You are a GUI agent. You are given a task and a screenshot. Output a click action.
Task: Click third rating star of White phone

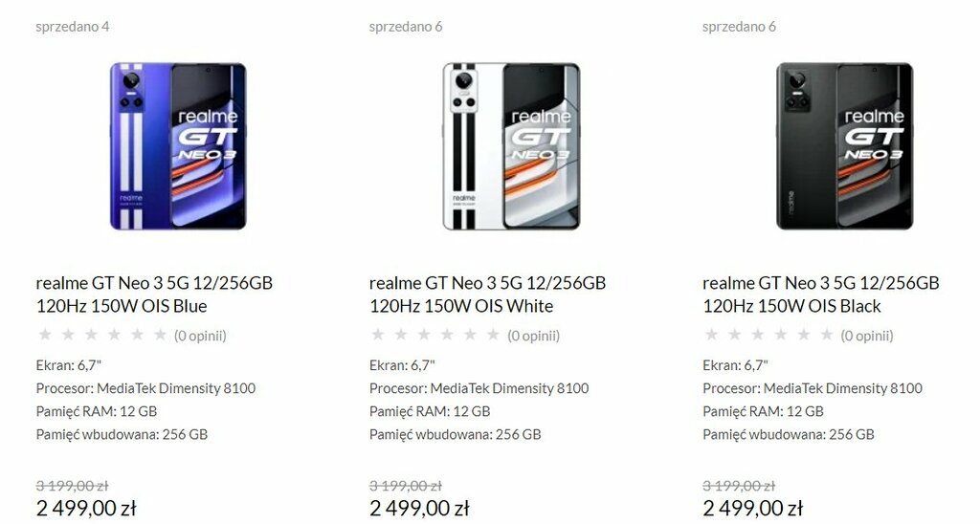[424, 335]
